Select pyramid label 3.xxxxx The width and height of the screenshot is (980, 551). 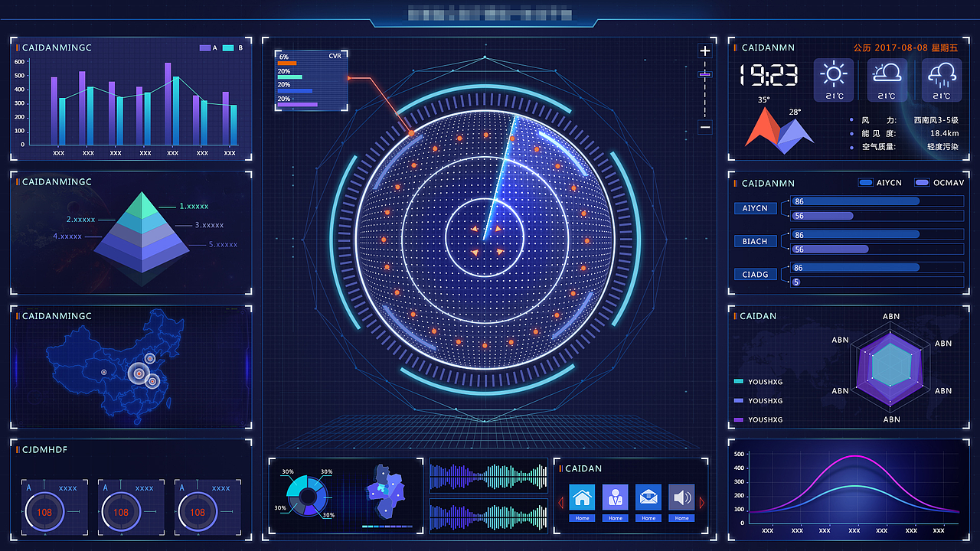[209, 225]
